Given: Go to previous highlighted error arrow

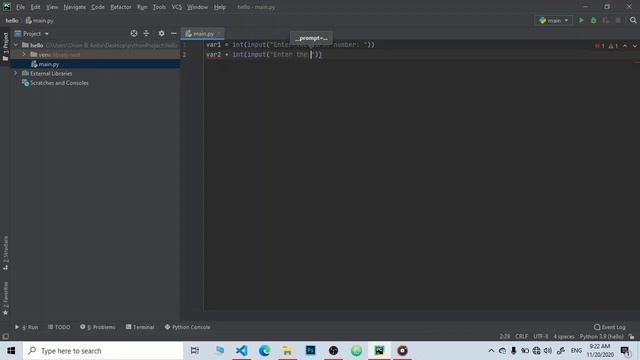Looking at the screenshot, I should click(625, 46).
